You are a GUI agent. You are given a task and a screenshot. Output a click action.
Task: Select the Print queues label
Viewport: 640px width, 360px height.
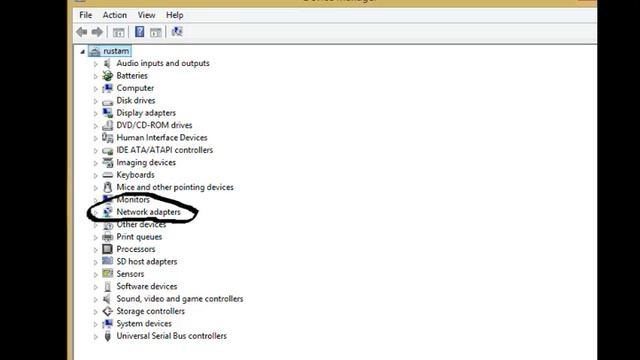[x=139, y=237]
